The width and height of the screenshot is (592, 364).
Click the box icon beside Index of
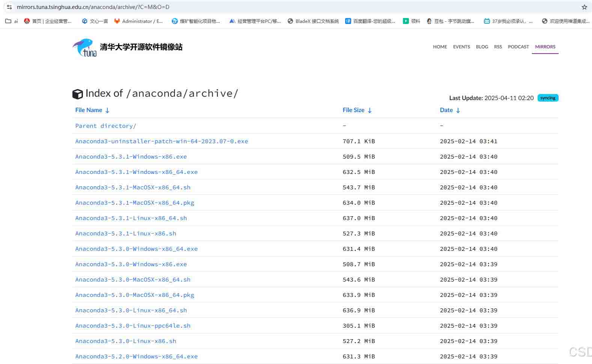click(x=78, y=94)
